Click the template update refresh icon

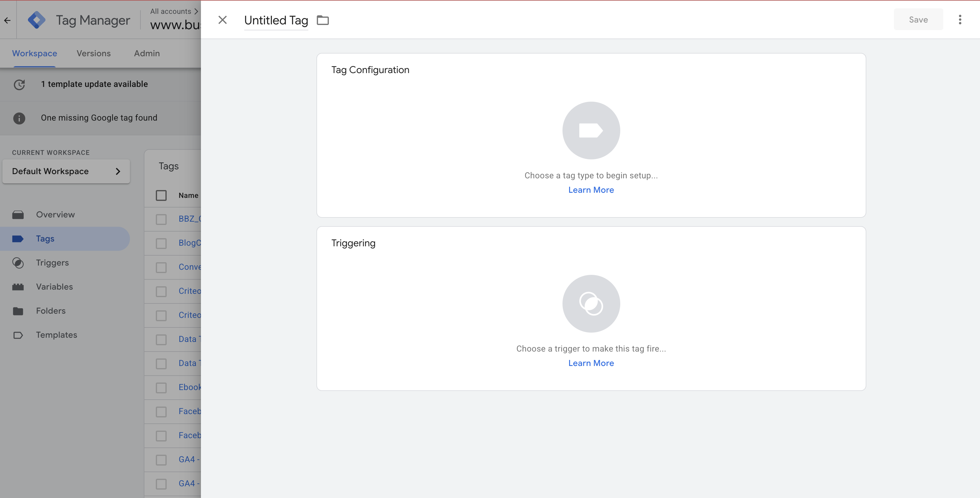(20, 85)
